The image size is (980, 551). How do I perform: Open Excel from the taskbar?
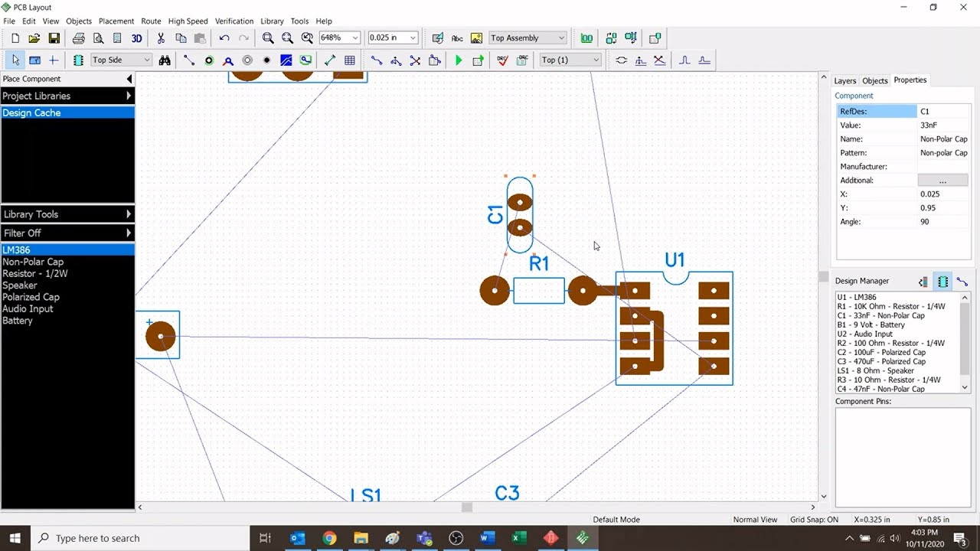pyautogui.click(x=519, y=538)
